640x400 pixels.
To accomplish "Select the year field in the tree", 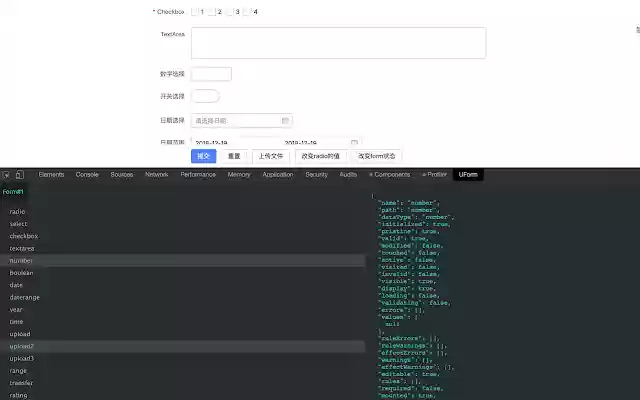I will click(x=16, y=309).
